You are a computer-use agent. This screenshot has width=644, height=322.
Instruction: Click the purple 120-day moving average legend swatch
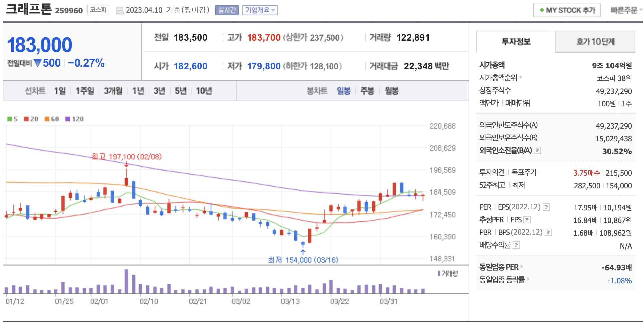(68, 119)
